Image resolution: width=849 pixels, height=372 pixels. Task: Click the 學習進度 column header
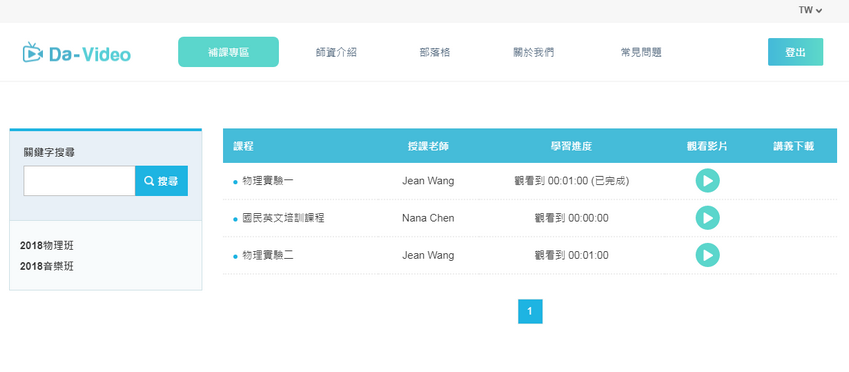pyautogui.click(x=571, y=146)
